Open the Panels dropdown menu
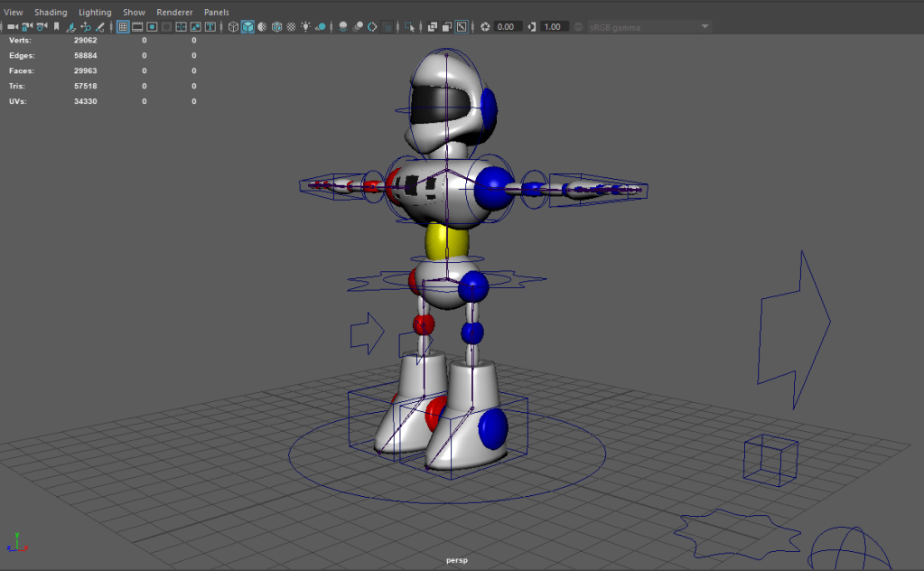Image resolution: width=924 pixels, height=571 pixels. [x=216, y=13]
